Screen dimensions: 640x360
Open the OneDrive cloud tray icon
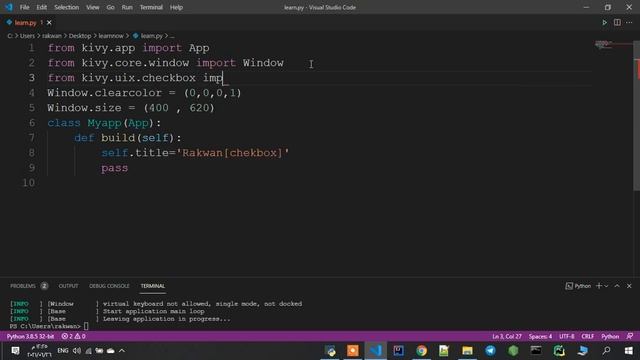tap(111, 351)
